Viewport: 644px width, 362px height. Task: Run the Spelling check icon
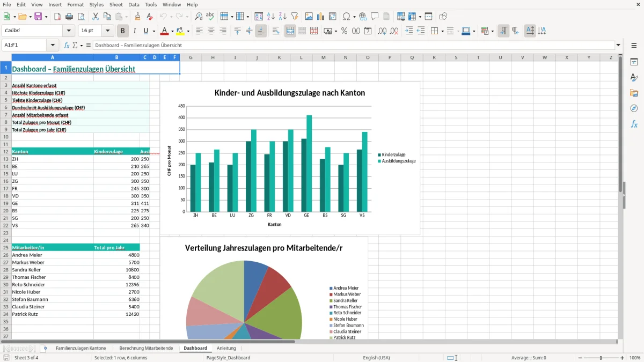tap(210, 17)
